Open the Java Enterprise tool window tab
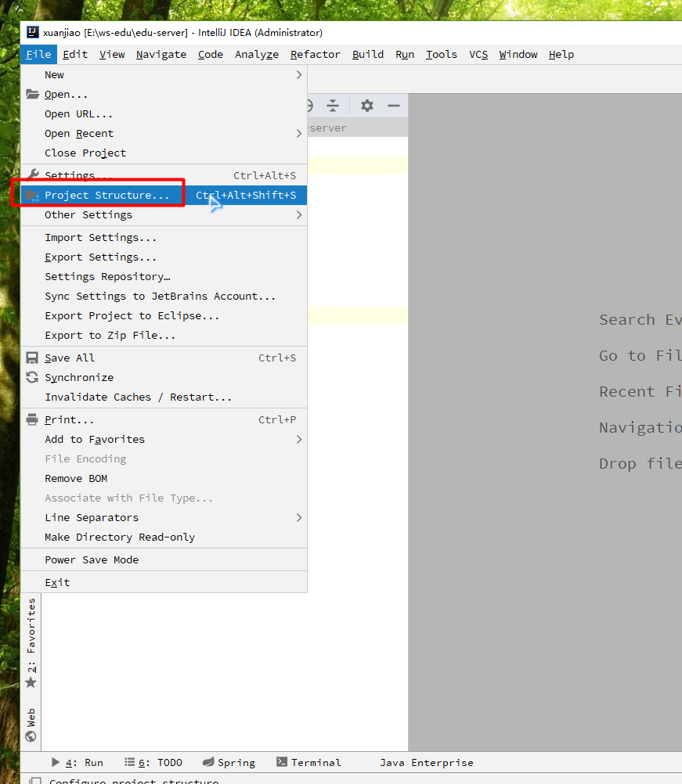The width and height of the screenshot is (682, 784). coord(426,763)
